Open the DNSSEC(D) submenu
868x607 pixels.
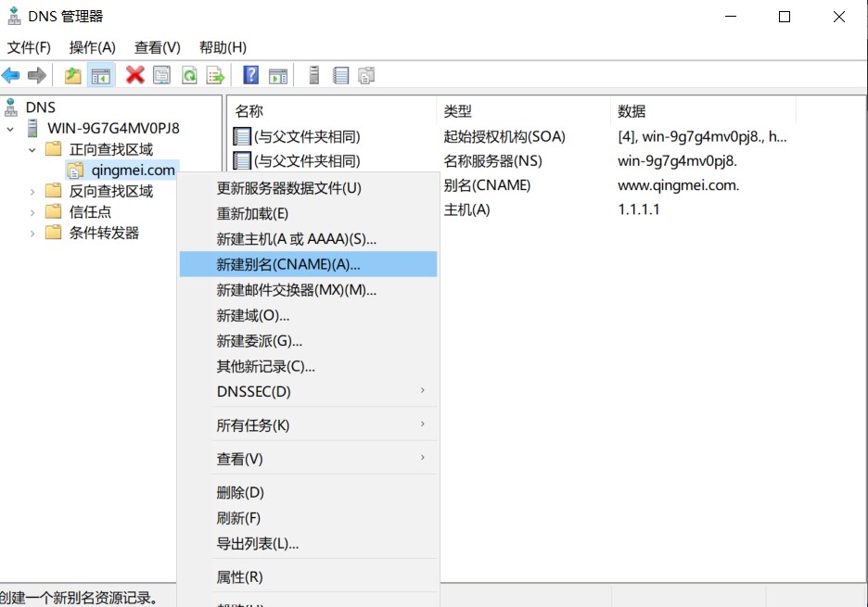point(308,391)
